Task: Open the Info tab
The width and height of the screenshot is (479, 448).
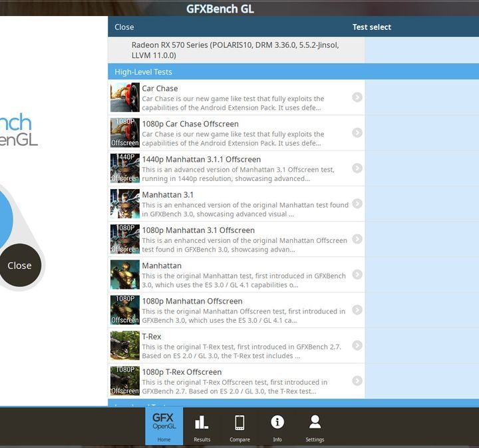Action: click(277, 426)
